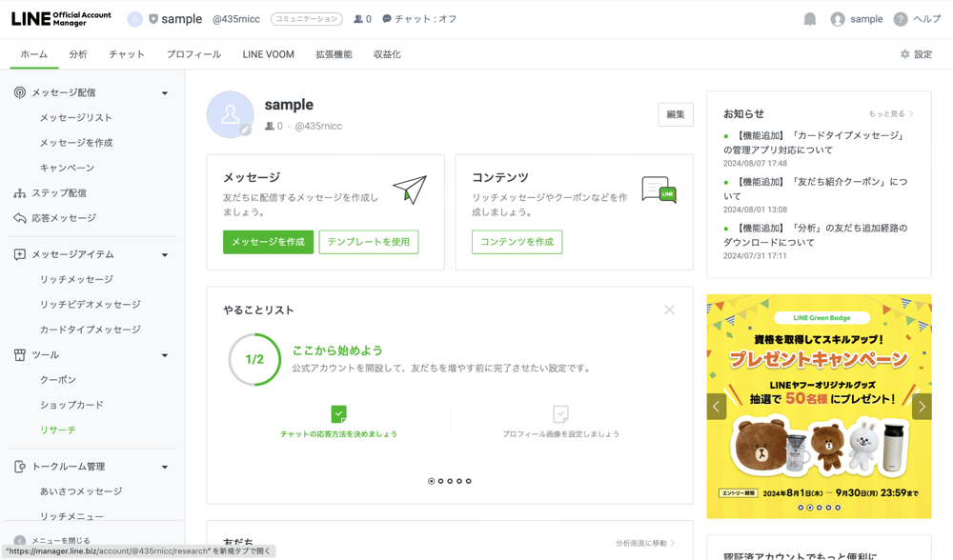
Task: Collapse the メッセージ配信 sidebar section
Action: [x=164, y=93]
